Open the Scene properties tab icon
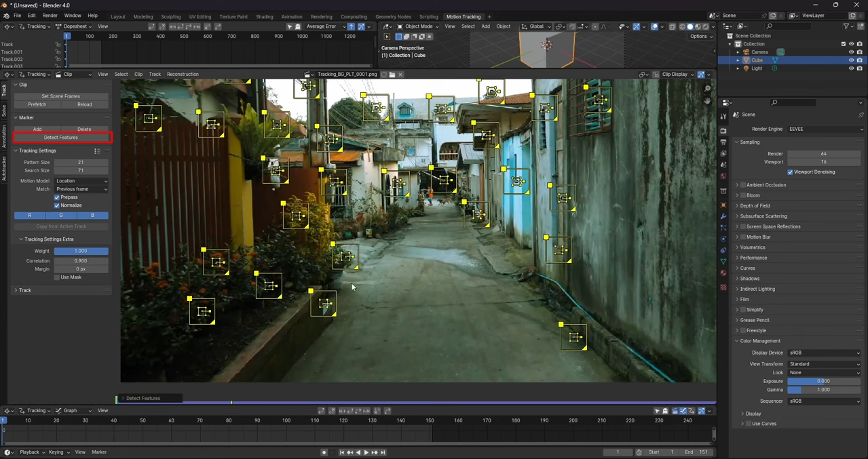Viewport: 868px width, 459px height. point(723,165)
